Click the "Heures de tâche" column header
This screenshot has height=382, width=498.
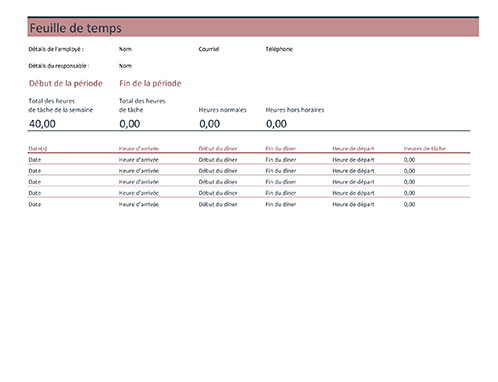(425, 148)
